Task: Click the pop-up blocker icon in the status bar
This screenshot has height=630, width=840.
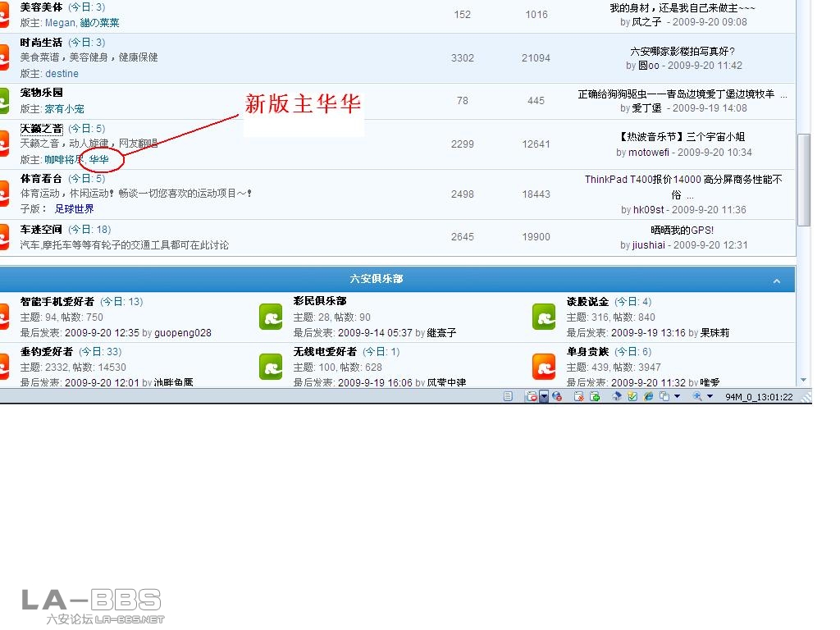Action: (532, 397)
